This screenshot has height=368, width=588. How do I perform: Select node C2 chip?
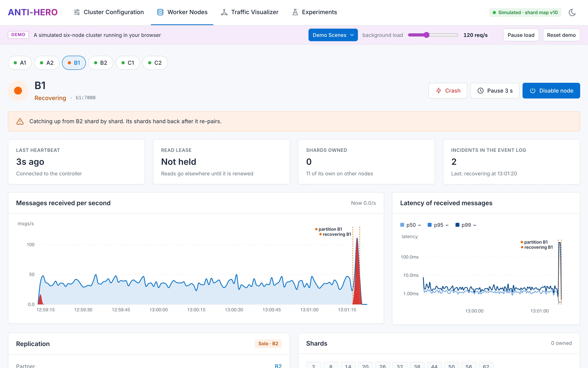pos(155,63)
